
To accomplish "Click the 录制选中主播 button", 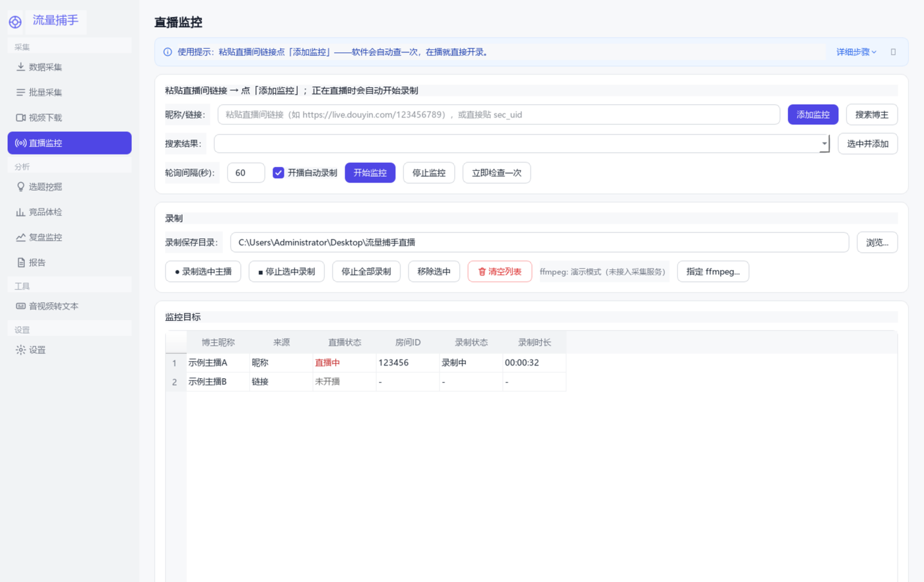I will (x=203, y=272).
